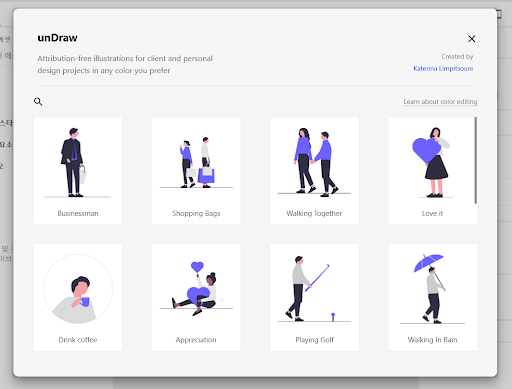Select the Playing Golf illustration

coord(314,297)
